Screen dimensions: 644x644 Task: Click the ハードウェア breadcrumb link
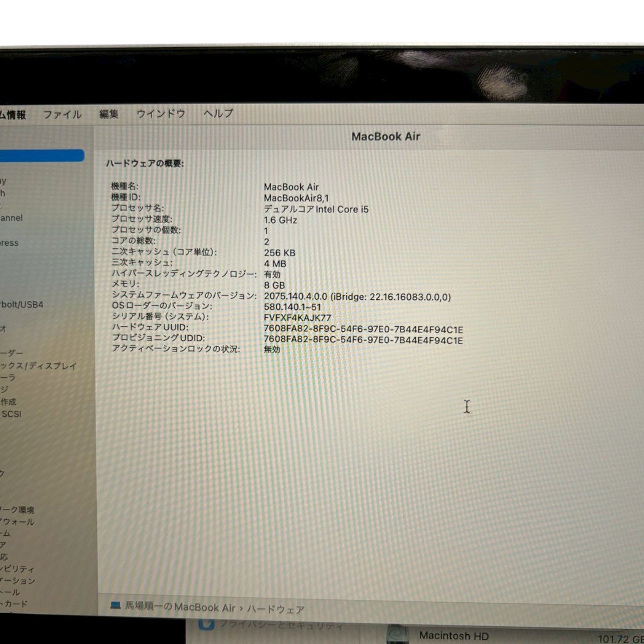point(276,608)
